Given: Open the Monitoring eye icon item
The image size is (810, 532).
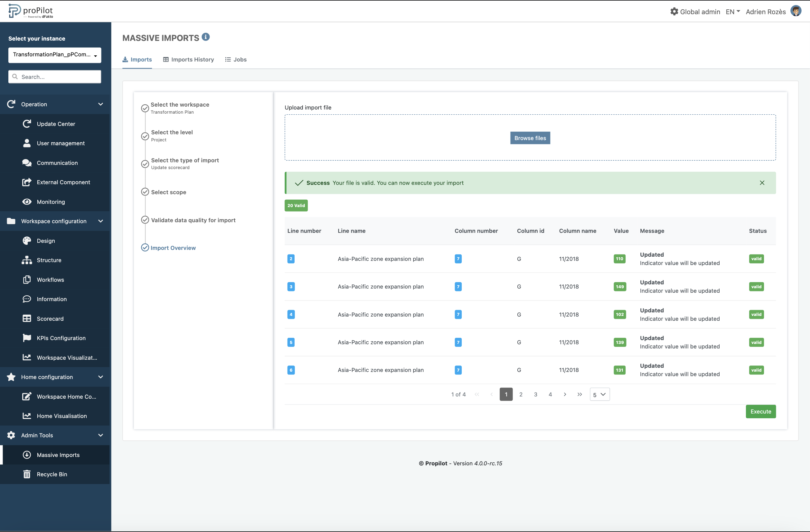Looking at the screenshot, I should click(27, 202).
